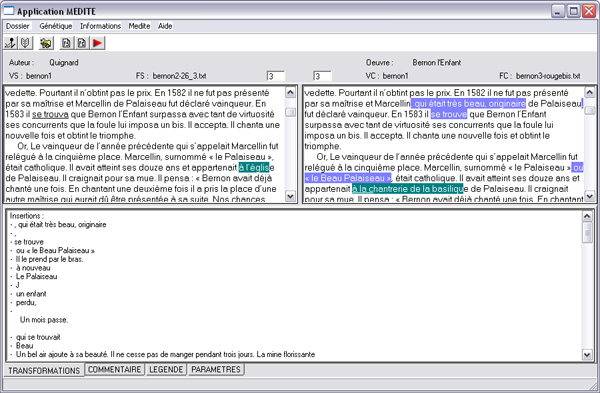Click up arrow of Insertions list scrollbar
Screen dimensions: 600x393
[587, 216]
